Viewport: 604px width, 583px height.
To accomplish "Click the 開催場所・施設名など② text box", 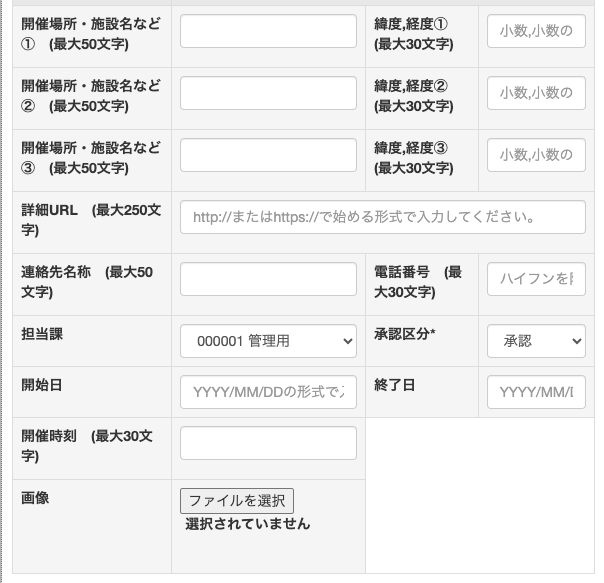I will pos(268,93).
